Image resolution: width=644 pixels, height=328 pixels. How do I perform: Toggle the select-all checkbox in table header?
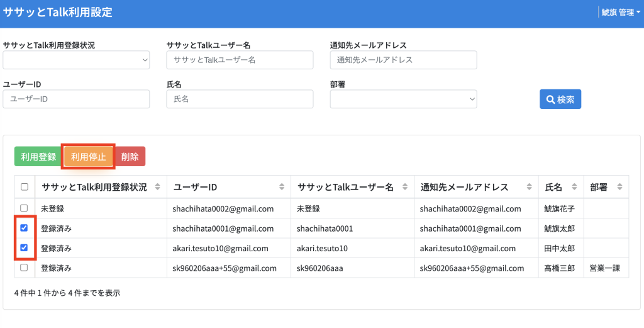click(25, 187)
